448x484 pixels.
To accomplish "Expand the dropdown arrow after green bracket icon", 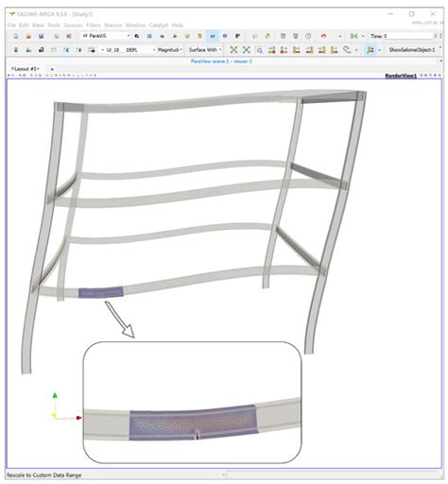I will click(363, 36).
